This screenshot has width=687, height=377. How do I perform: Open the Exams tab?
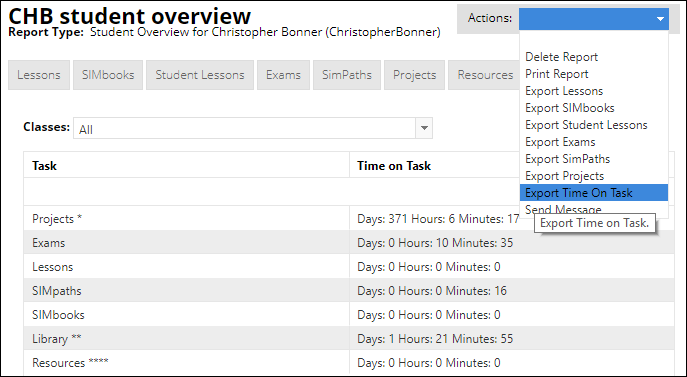pyautogui.click(x=283, y=75)
